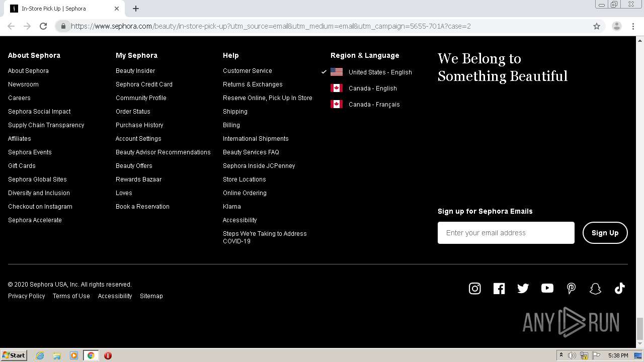
Task: Open Book a Reservation link
Action: pos(142,207)
